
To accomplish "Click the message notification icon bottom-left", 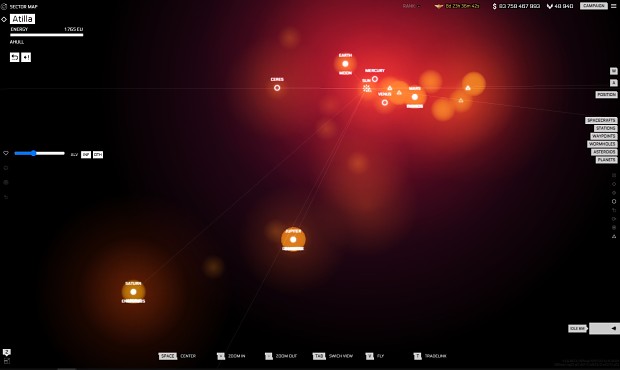I will [7, 352].
